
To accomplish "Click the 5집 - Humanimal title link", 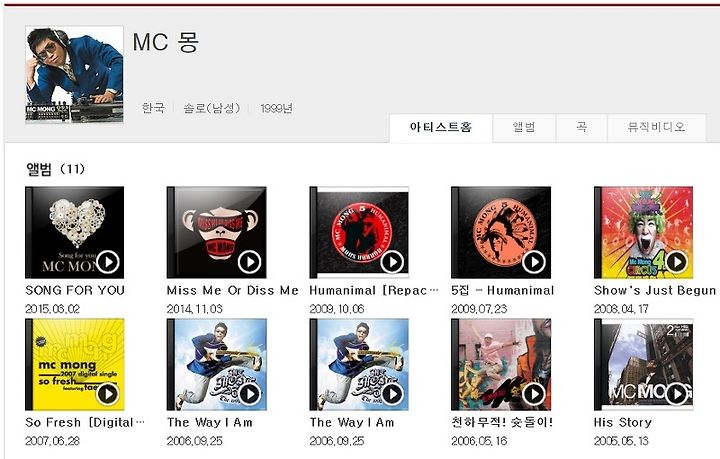I will pyautogui.click(x=502, y=291).
